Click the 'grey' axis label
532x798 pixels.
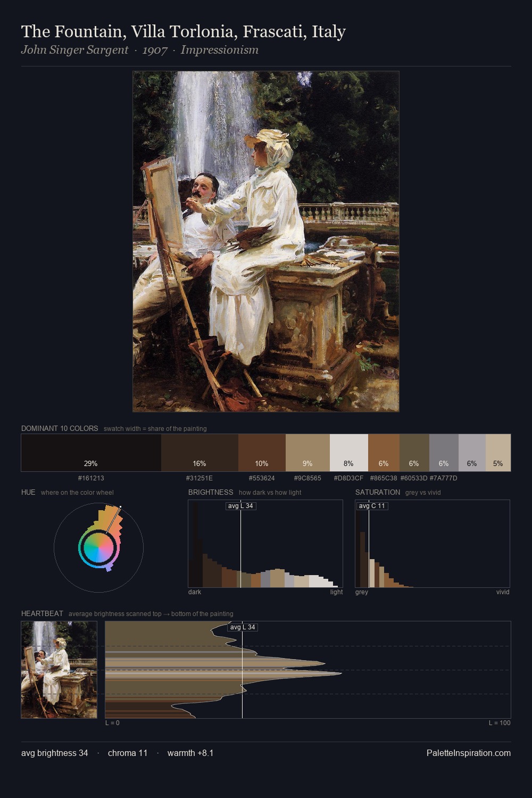point(362,592)
